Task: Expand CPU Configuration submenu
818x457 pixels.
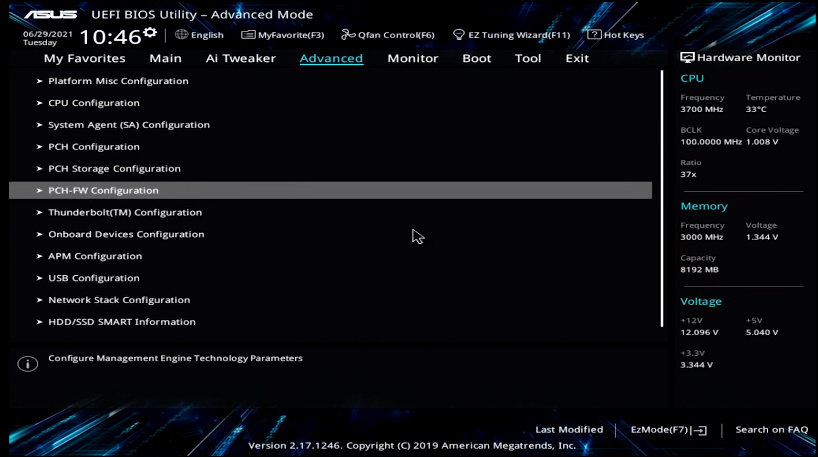Action: pyautogui.click(x=94, y=103)
